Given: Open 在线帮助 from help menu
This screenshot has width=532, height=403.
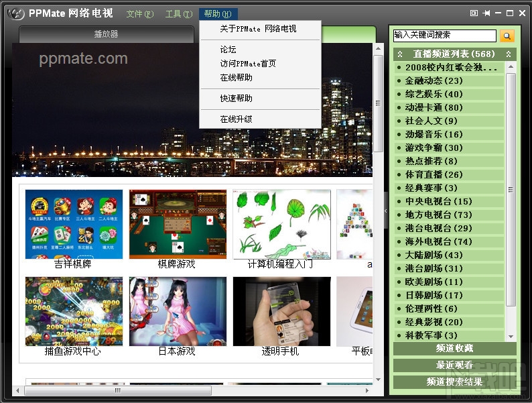Looking at the screenshot, I should pos(260,78).
